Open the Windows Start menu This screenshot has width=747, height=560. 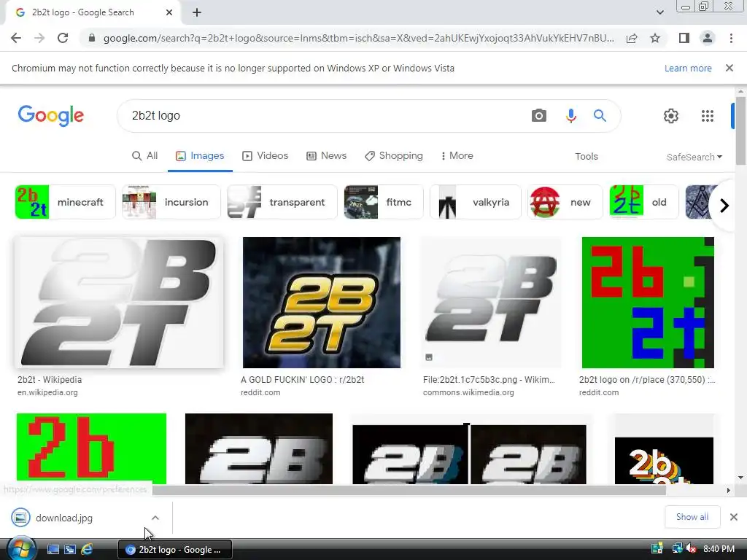point(22,549)
